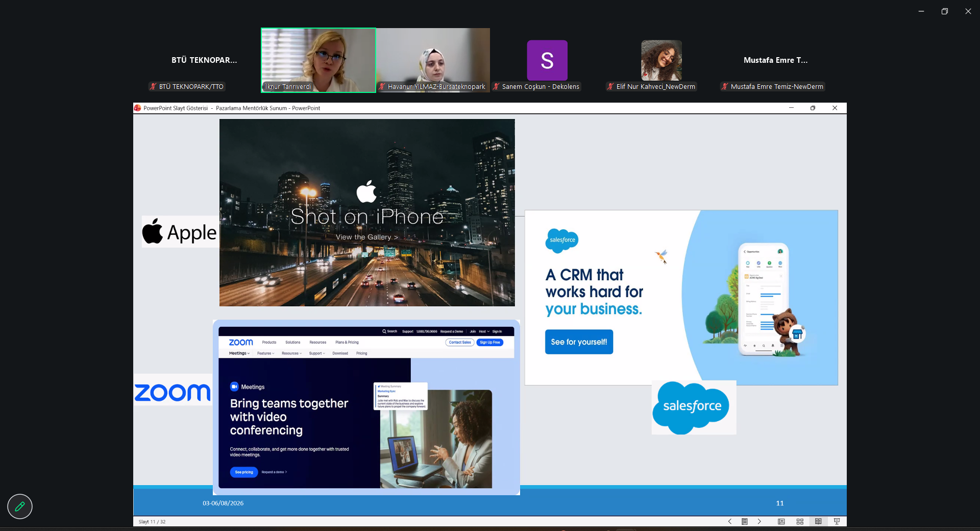Click the See for yourself! button
980x531 pixels.
579,342
